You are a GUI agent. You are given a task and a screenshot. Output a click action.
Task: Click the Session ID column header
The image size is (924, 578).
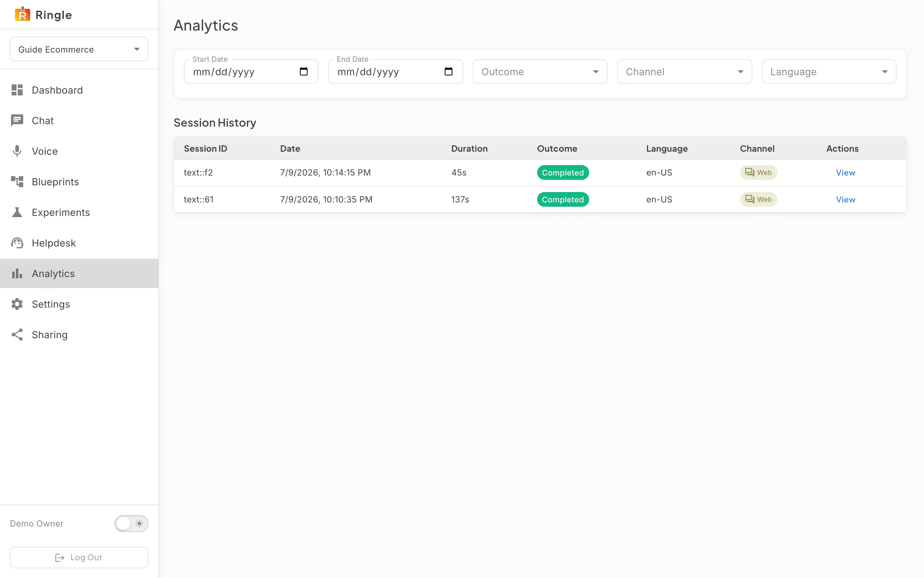point(205,148)
